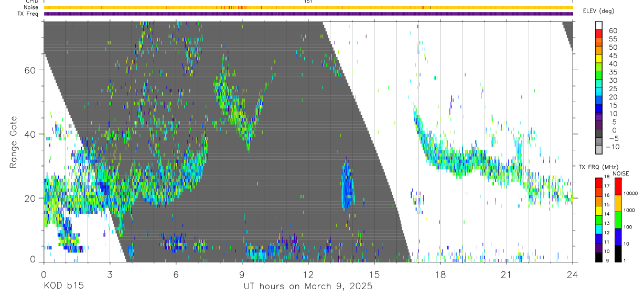
Task: Select the blue NOISE segment between 10 and 100
Action: 618,236
